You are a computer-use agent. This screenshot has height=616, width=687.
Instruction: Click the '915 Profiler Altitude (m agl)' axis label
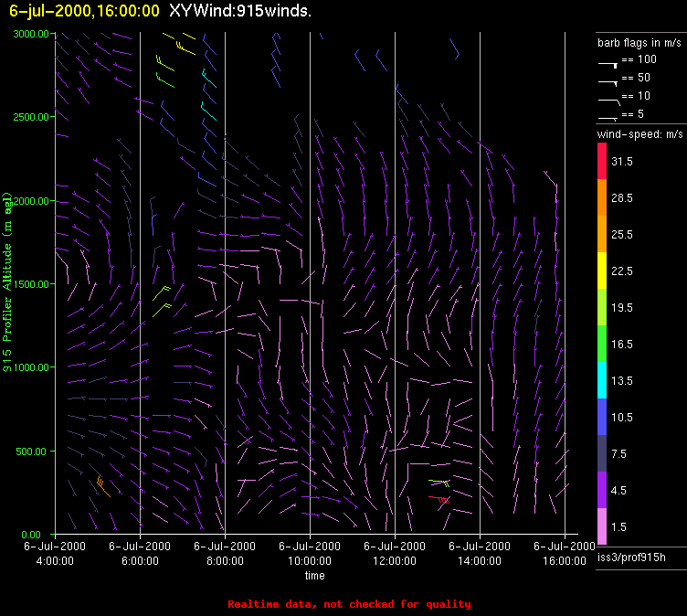pos(7,282)
